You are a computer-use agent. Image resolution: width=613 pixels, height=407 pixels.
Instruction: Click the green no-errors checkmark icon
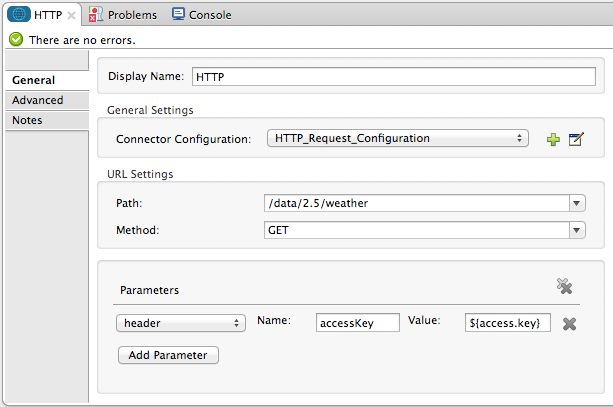(x=15, y=40)
